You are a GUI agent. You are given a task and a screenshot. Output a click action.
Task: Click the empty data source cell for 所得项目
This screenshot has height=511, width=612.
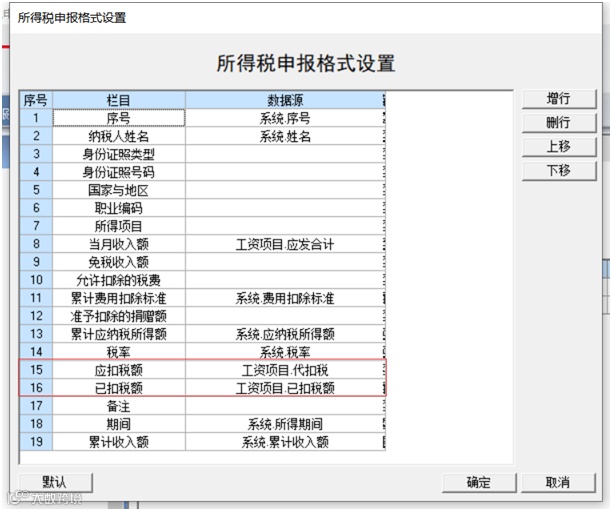285,226
